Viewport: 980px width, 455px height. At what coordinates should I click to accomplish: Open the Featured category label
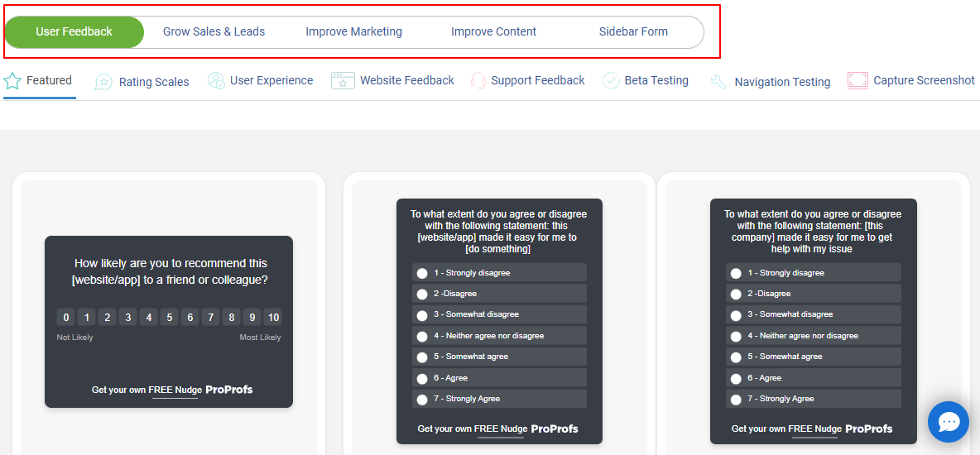(x=49, y=80)
